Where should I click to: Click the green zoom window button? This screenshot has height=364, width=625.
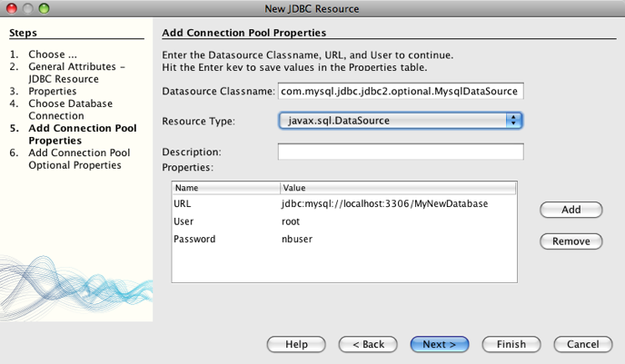click(44, 8)
